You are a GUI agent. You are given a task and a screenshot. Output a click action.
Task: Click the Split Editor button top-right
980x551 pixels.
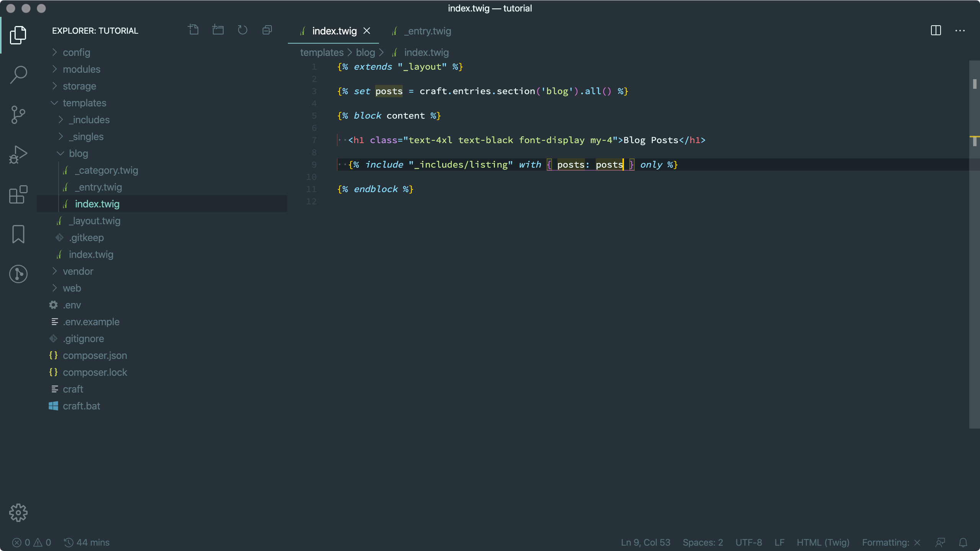tap(936, 30)
